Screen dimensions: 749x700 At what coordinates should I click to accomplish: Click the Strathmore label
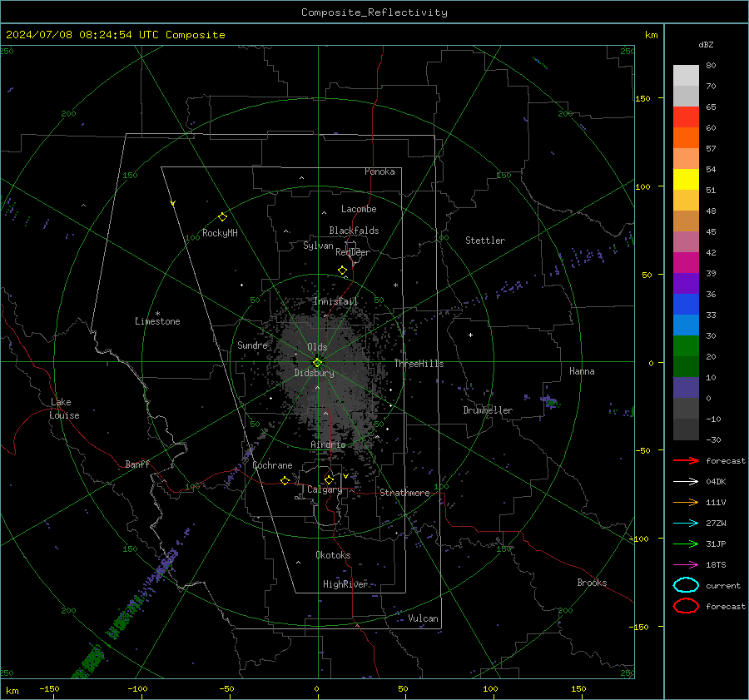click(404, 493)
